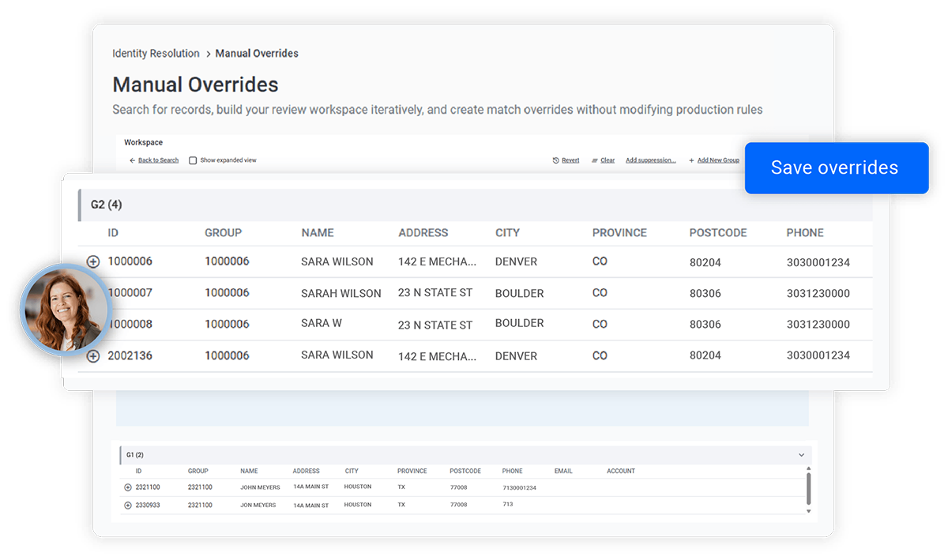Expand record 2321100 with its plus icon
Image resolution: width=948 pixels, height=560 pixels.
click(128, 487)
